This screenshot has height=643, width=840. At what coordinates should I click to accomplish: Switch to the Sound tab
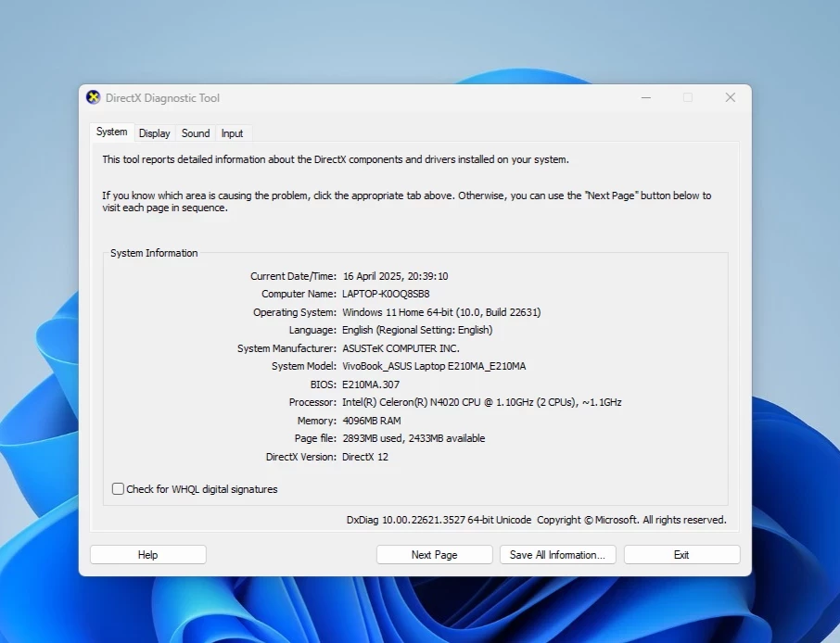coord(196,133)
